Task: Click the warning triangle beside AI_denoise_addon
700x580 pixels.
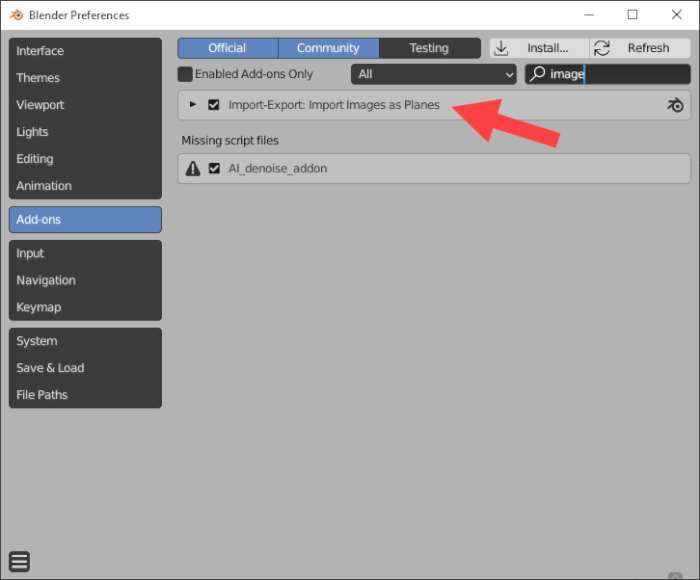Action: click(193, 168)
